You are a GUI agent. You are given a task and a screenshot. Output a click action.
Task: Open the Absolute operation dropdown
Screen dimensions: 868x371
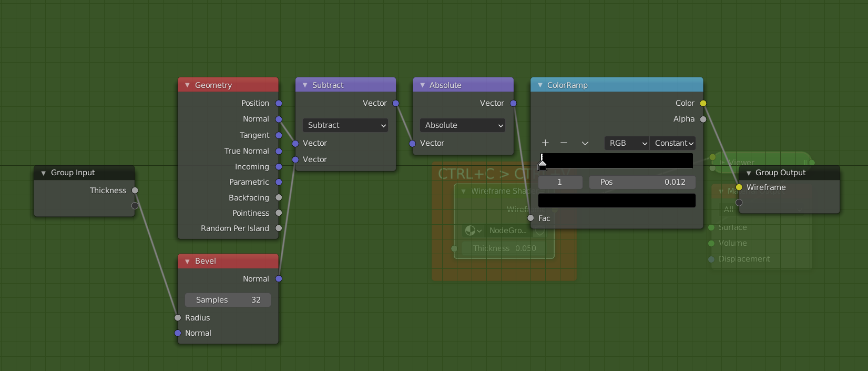click(463, 125)
